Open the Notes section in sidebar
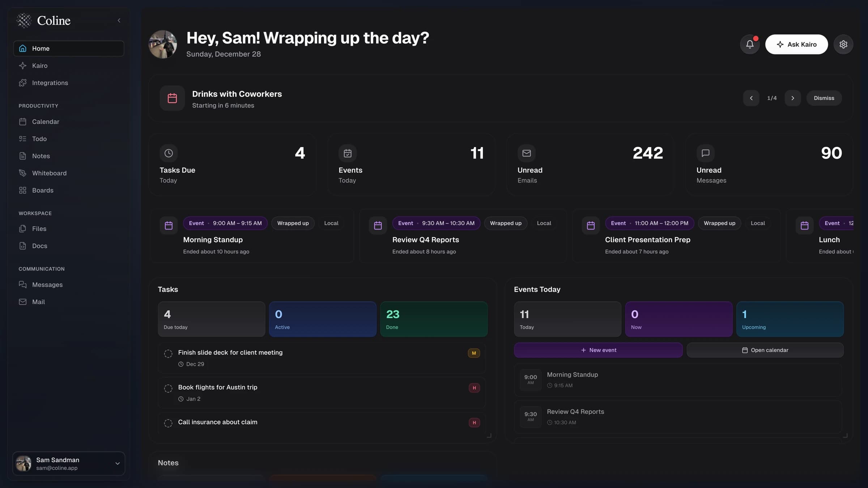The width and height of the screenshot is (868, 488). point(41,155)
